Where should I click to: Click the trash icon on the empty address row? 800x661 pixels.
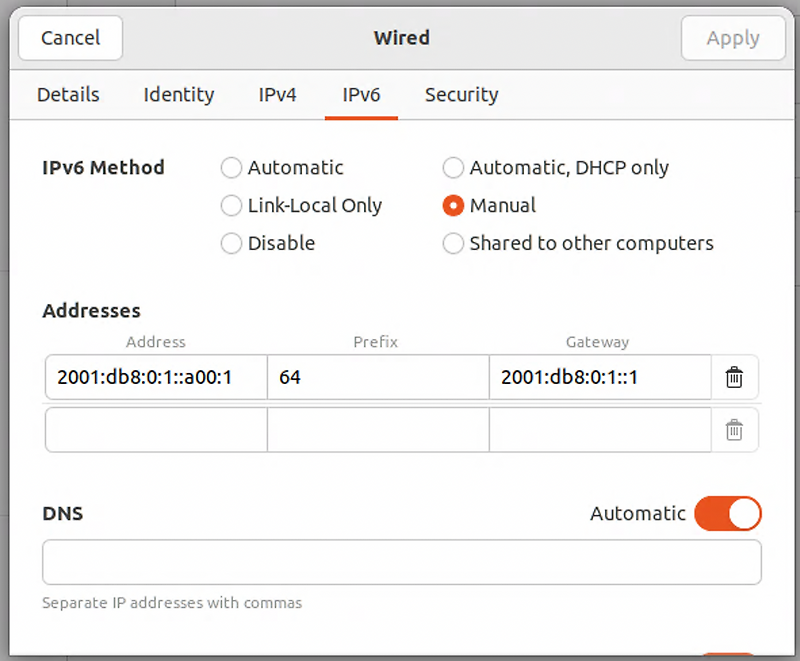734,429
